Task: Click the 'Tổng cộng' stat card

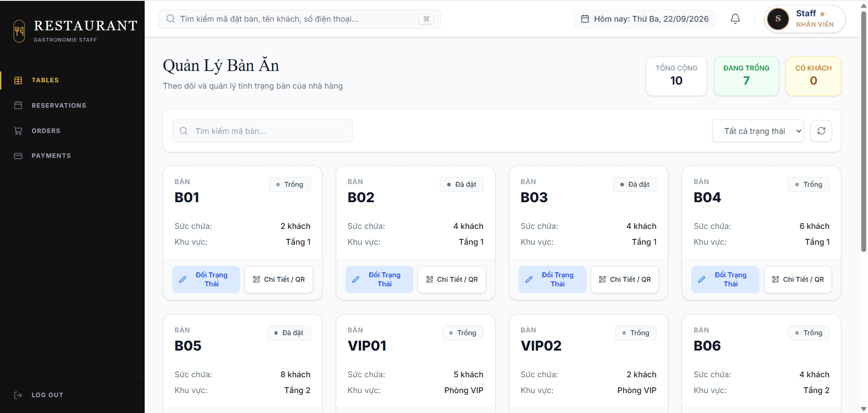Action: (676, 76)
